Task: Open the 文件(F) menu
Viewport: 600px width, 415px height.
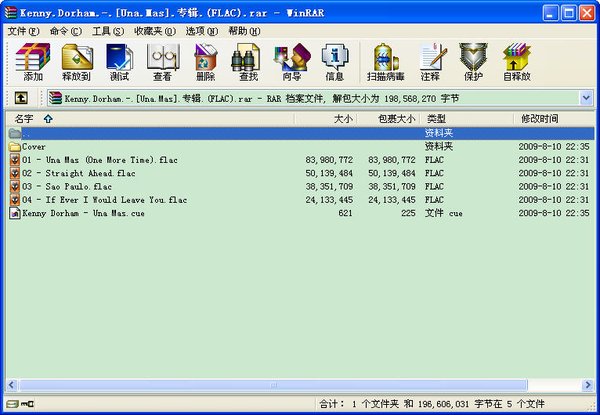Action: 23,31
